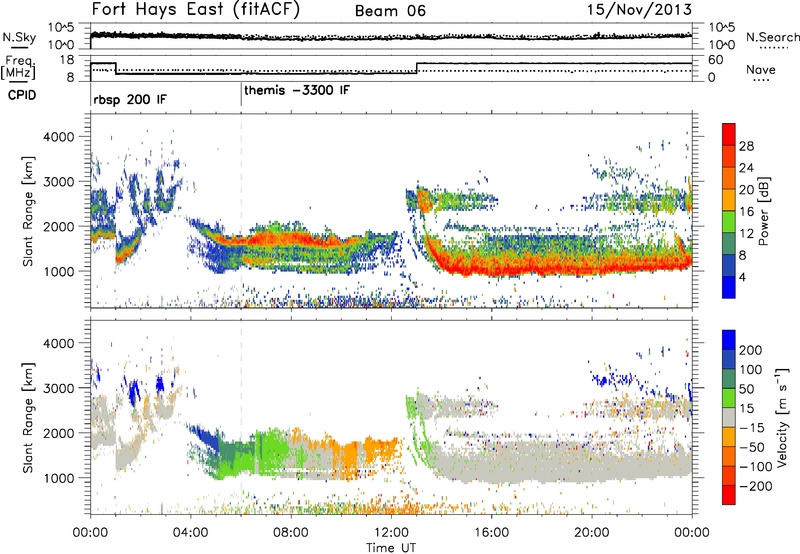Click the '04:00' time tick label
The image size is (800, 554).
pyautogui.click(x=191, y=533)
